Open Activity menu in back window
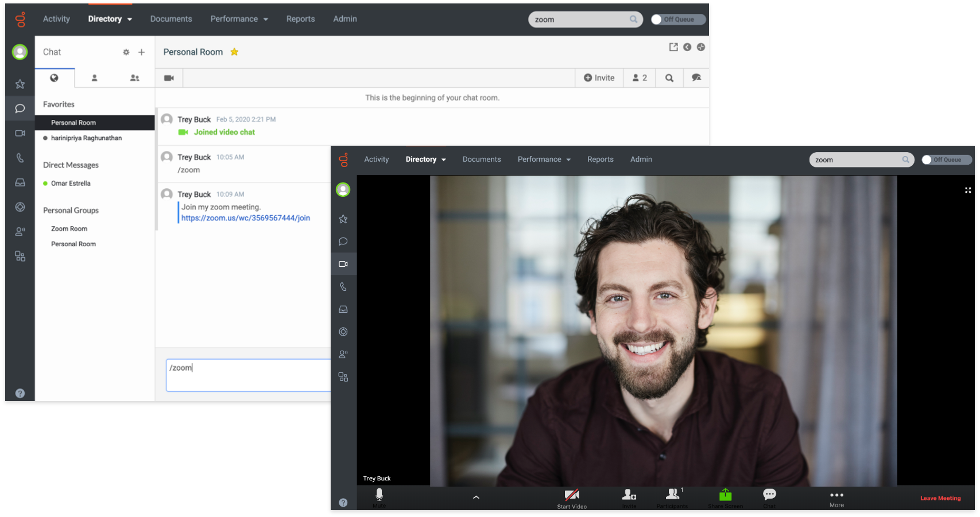 [x=56, y=19]
